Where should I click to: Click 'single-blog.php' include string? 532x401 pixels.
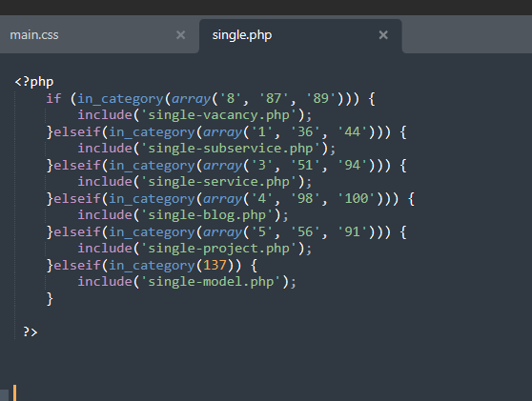pos(207,215)
